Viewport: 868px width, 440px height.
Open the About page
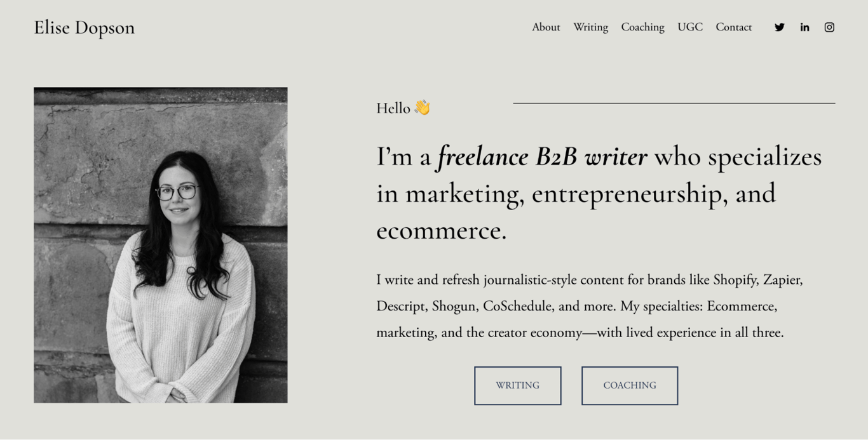(x=546, y=27)
